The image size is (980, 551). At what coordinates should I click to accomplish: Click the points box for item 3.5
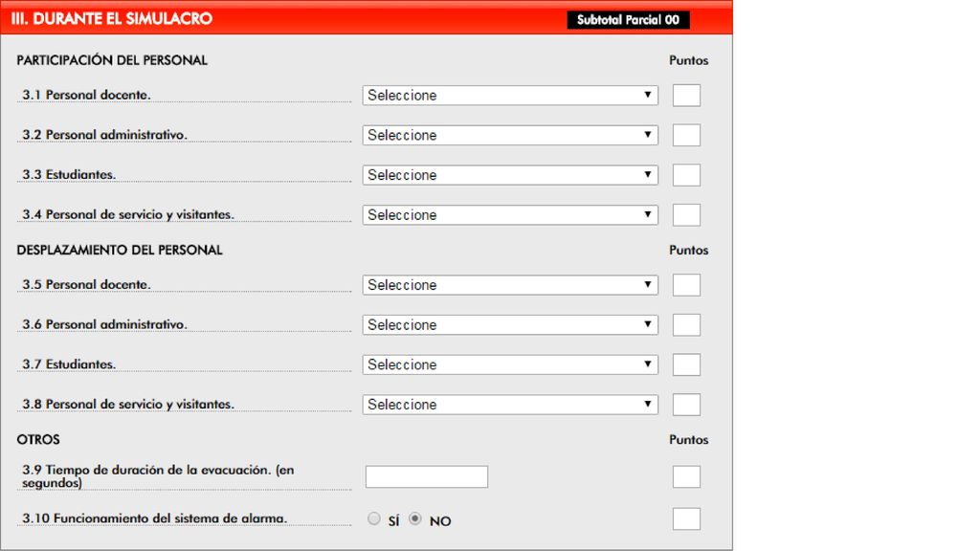click(686, 285)
